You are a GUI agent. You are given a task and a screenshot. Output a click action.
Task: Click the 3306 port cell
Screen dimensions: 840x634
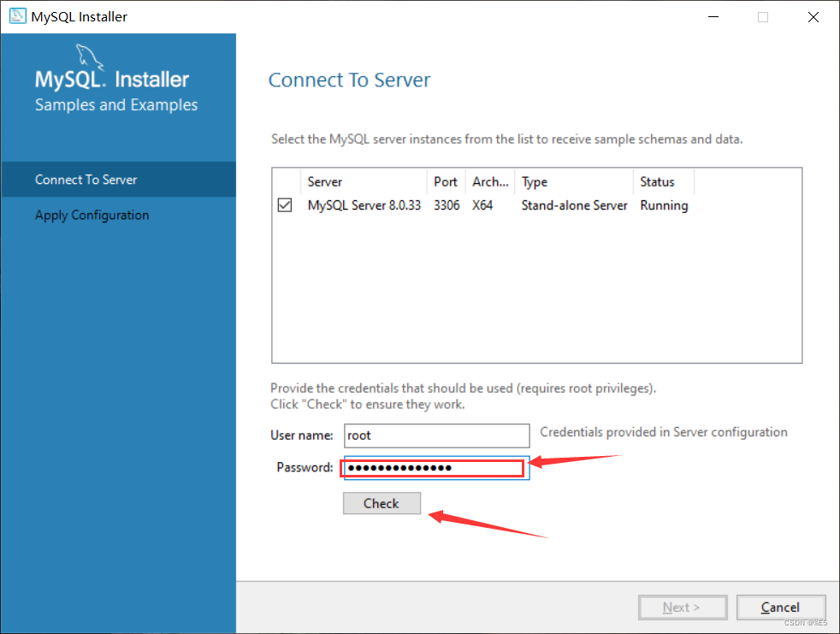point(447,205)
